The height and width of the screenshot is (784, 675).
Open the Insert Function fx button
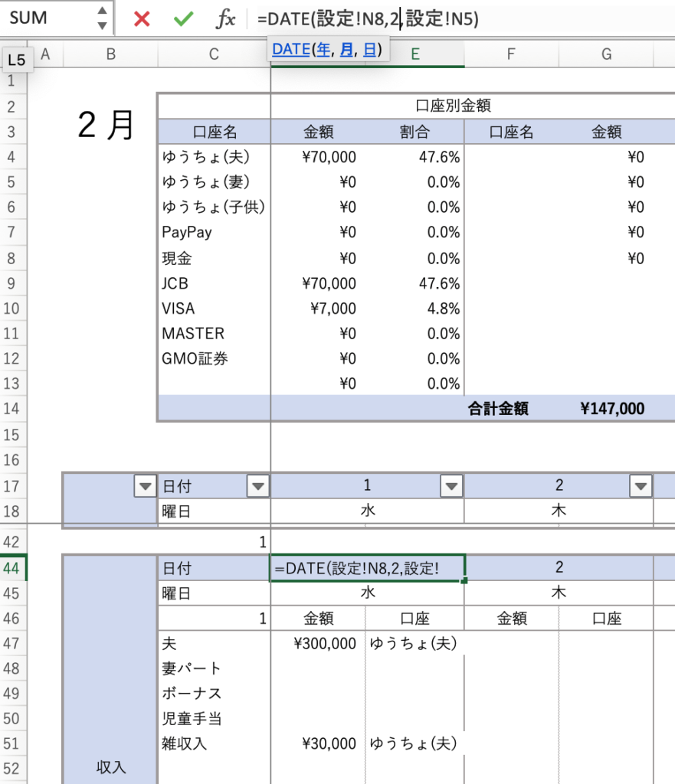225,19
